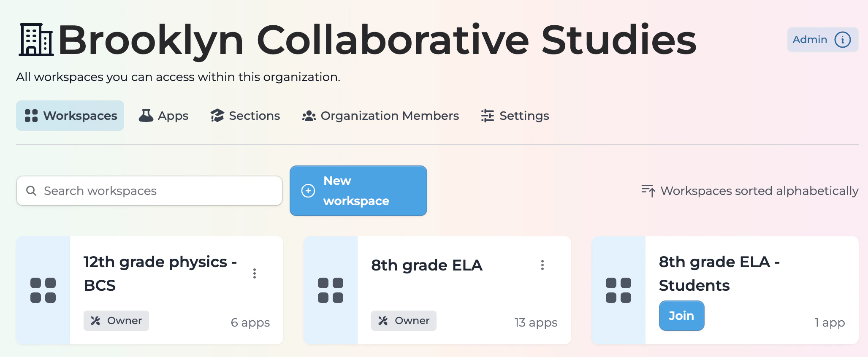Image resolution: width=868 pixels, height=357 pixels.
Task: Open the three-dot menu on 8th grade ELA
Action: 542,265
